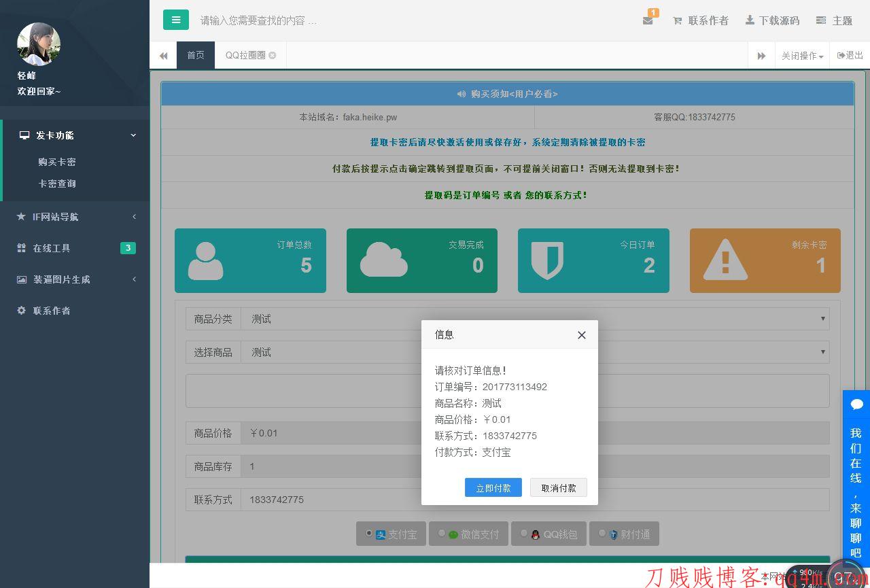Open the mail envelope notifications icon

[648, 20]
